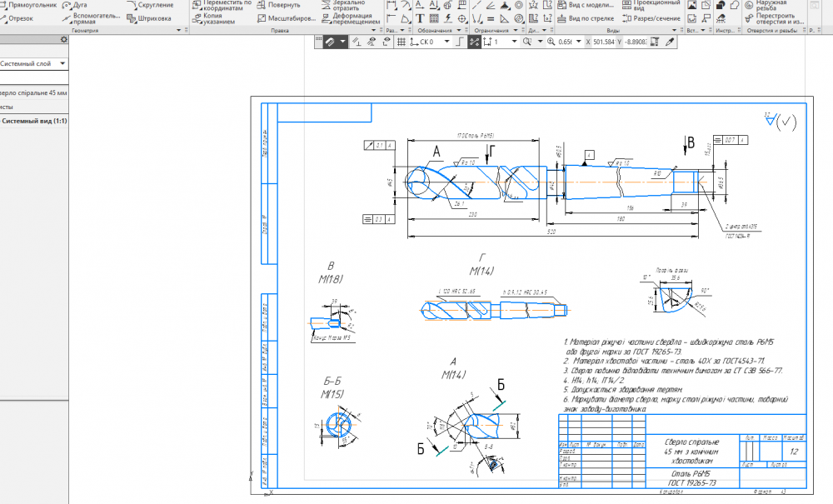Select the Прямоугольник (Rectangle) tool
Image resolution: width=833 pixels, height=504 pixels.
click(x=32, y=5)
